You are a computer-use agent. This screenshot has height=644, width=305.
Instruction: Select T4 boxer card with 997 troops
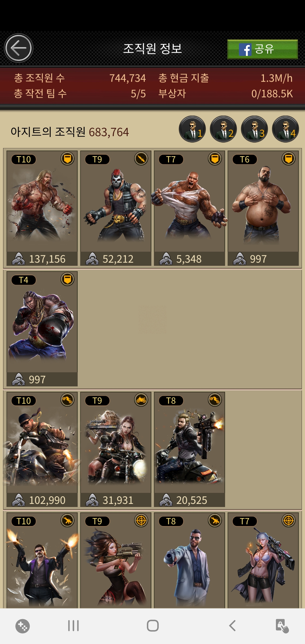pos(42,329)
